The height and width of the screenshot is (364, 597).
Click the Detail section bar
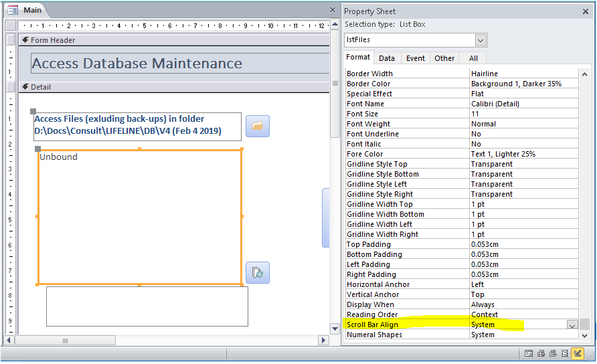(175, 87)
